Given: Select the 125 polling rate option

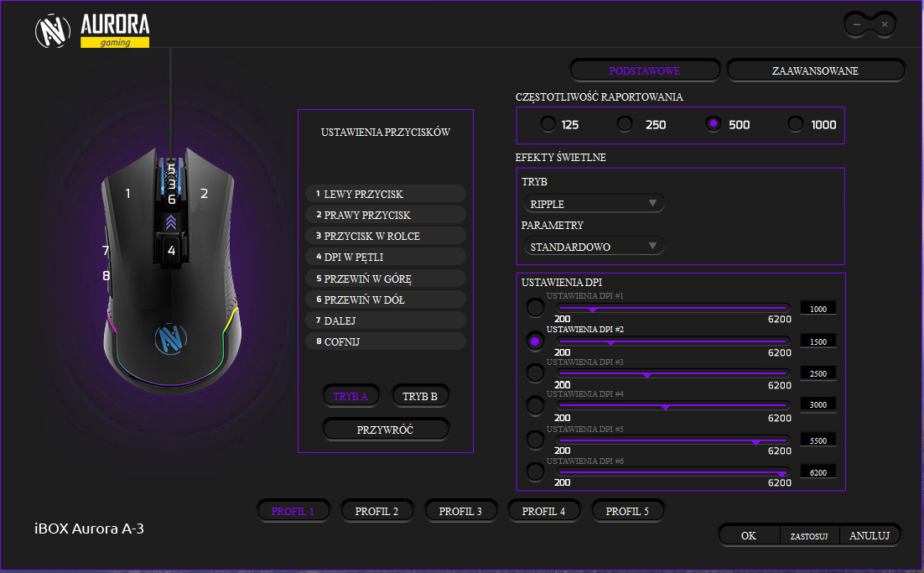Looking at the screenshot, I should [x=548, y=124].
